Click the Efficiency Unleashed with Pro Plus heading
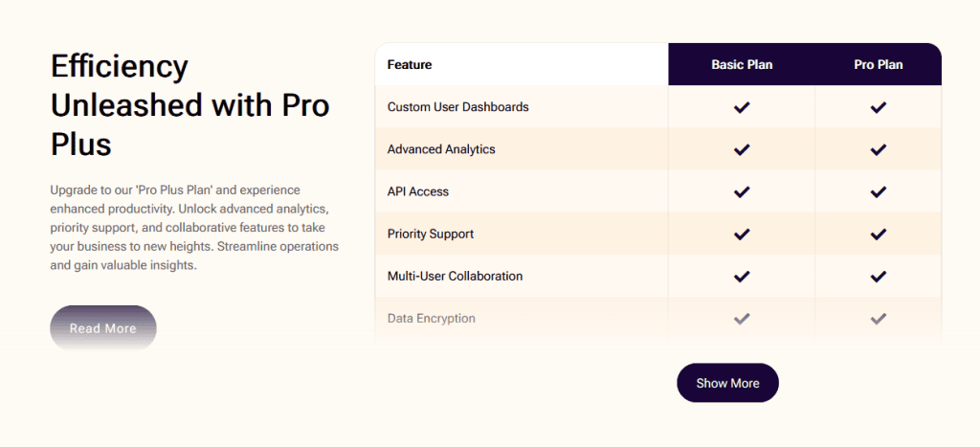 (189, 105)
